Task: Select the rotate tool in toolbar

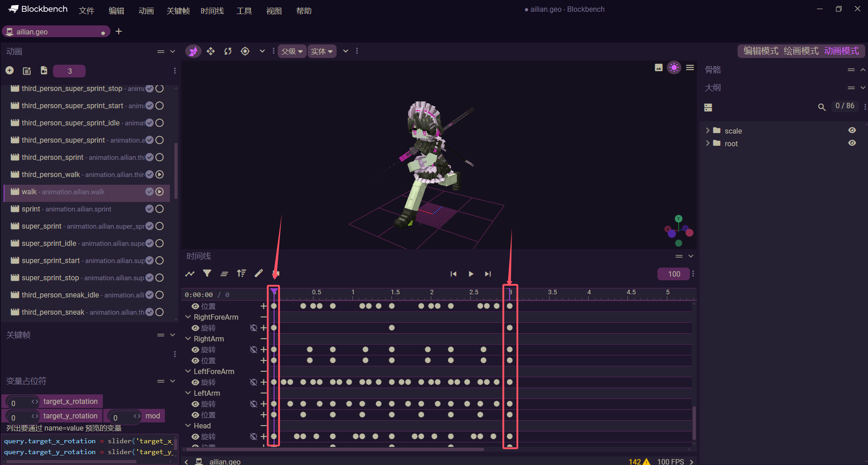Action: pos(228,51)
